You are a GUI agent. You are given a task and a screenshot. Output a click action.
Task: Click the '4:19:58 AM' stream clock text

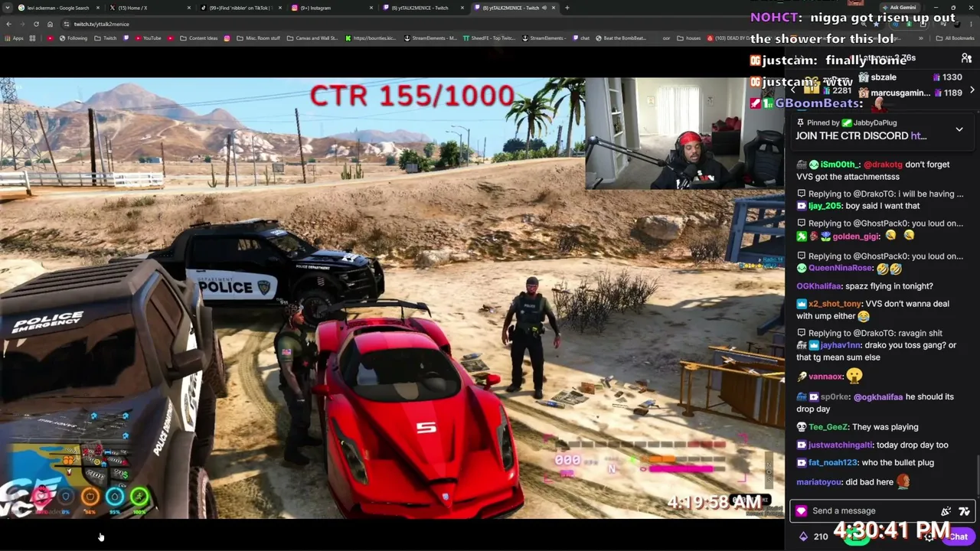pos(714,502)
